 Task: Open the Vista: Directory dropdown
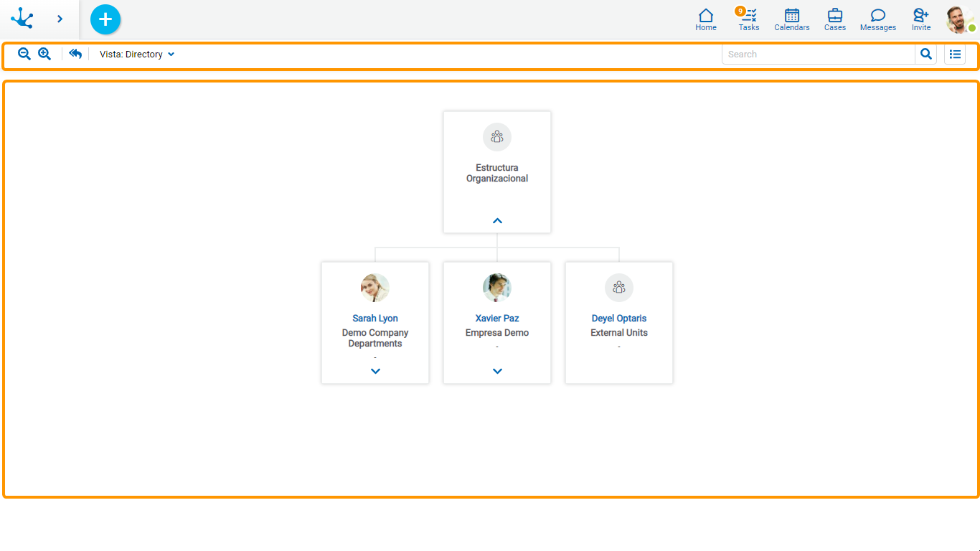click(136, 54)
